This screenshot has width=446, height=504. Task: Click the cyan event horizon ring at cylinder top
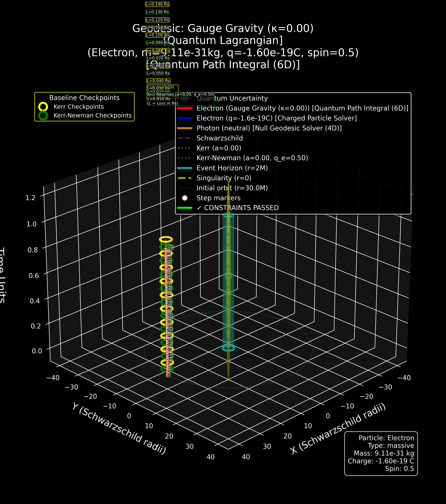[228, 214]
